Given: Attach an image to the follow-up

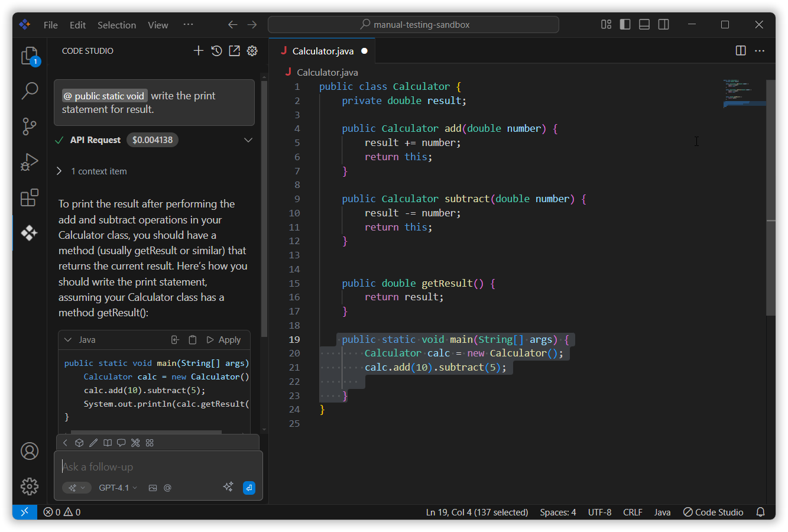Looking at the screenshot, I should tap(153, 488).
